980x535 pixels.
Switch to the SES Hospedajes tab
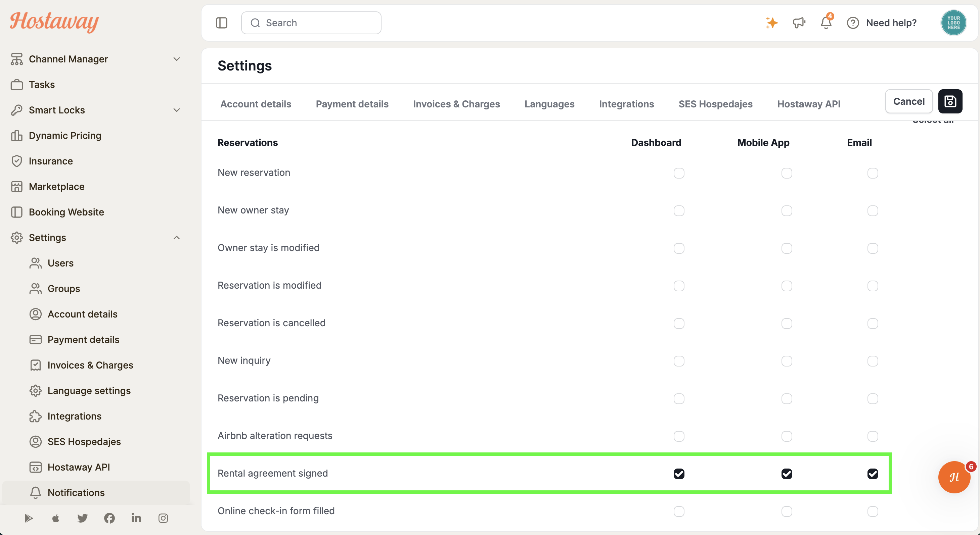coord(716,104)
